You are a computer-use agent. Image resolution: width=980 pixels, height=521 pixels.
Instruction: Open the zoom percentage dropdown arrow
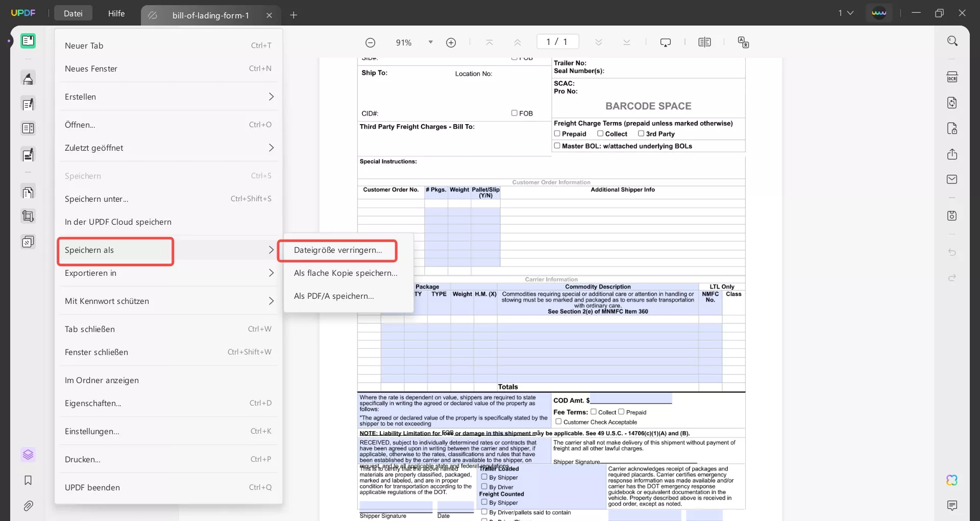coord(430,42)
